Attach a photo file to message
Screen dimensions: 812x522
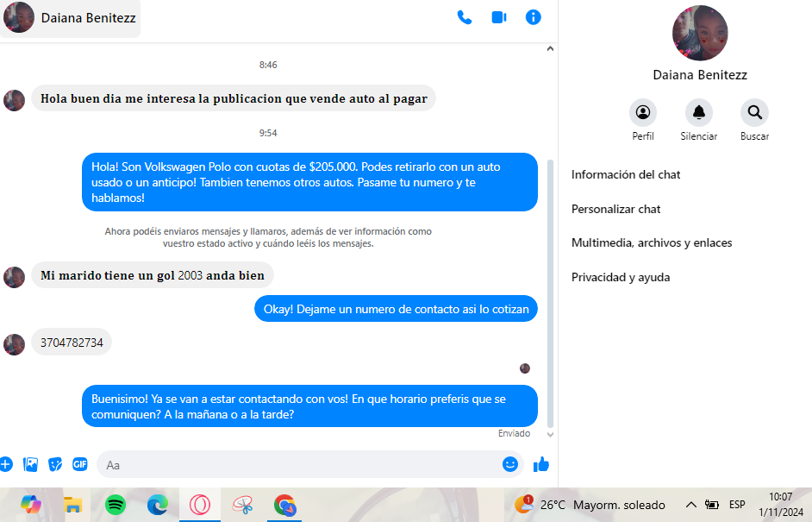[30, 464]
